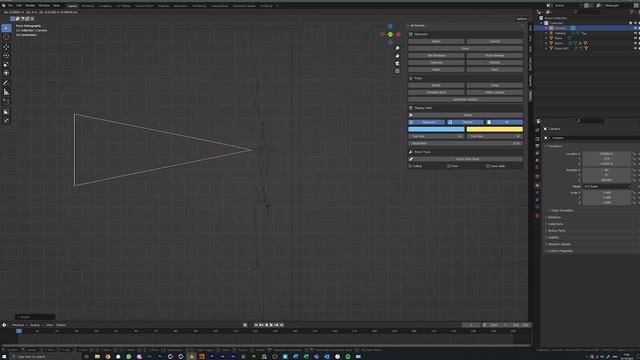The width and height of the screenshot is (640, 360).
Task: Activate the Move tool
Action: (6, 47)
